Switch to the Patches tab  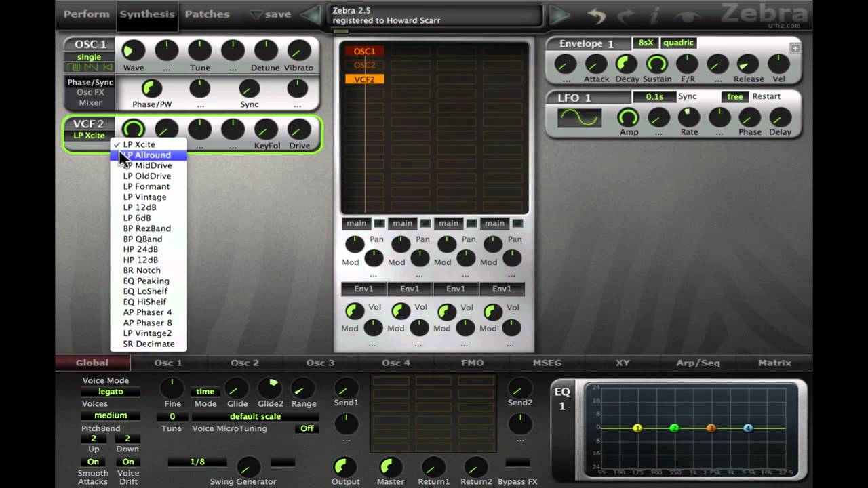click(x=207, y=14)
